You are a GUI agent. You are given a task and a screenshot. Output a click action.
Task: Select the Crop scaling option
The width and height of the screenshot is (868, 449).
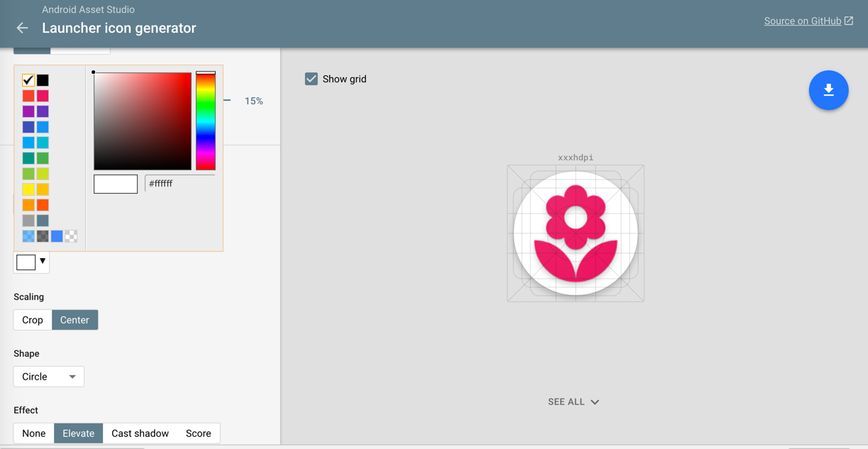[33, 320]
